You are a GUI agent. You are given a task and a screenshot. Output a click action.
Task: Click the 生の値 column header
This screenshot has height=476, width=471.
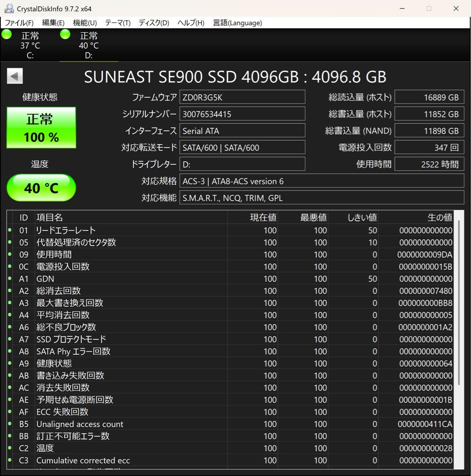(416, 217)
